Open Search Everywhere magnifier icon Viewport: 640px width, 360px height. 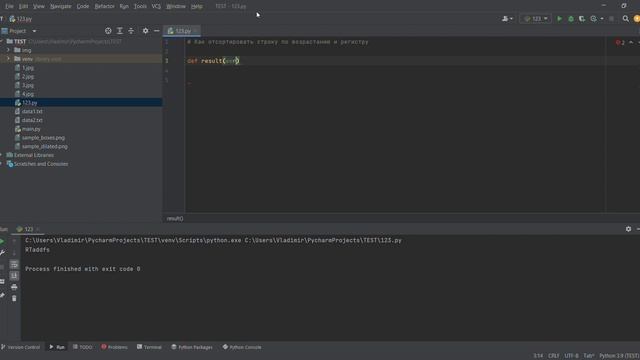tap(625, 19)
